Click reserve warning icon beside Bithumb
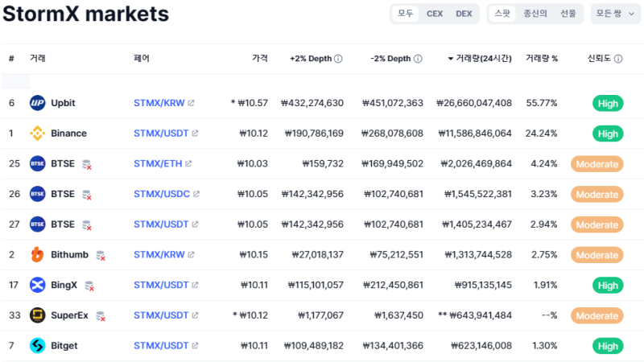 101,256
